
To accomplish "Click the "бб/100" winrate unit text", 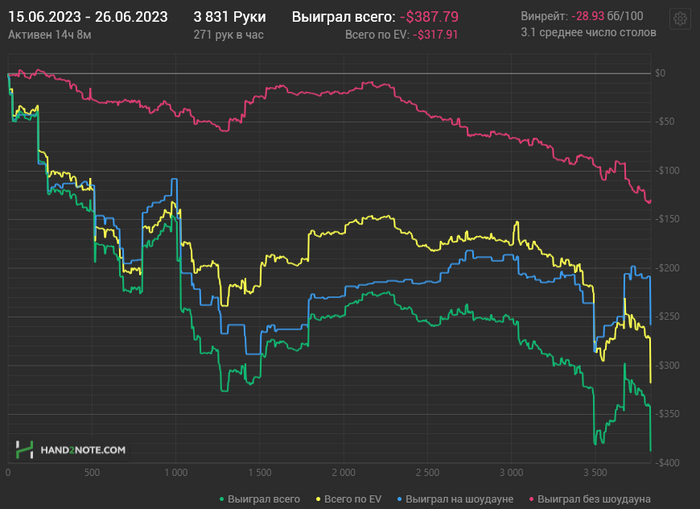I will click(625, 16).
